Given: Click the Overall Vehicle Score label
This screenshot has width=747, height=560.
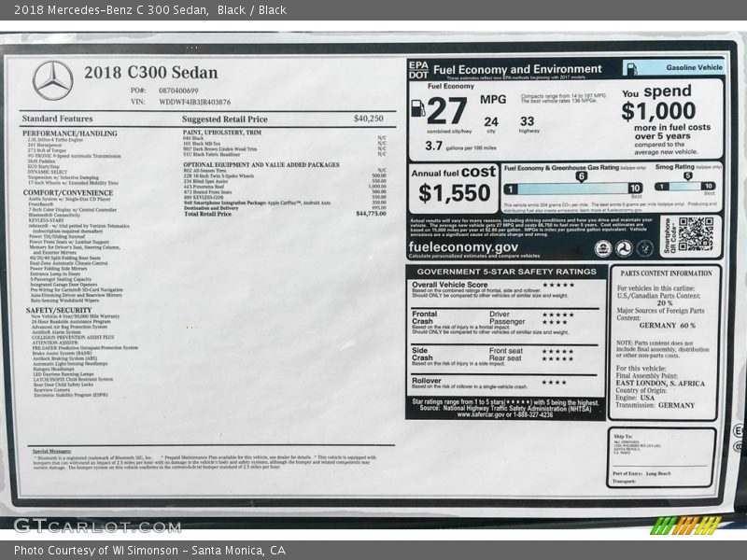Looking at the screenshot, I should (450, 285).
